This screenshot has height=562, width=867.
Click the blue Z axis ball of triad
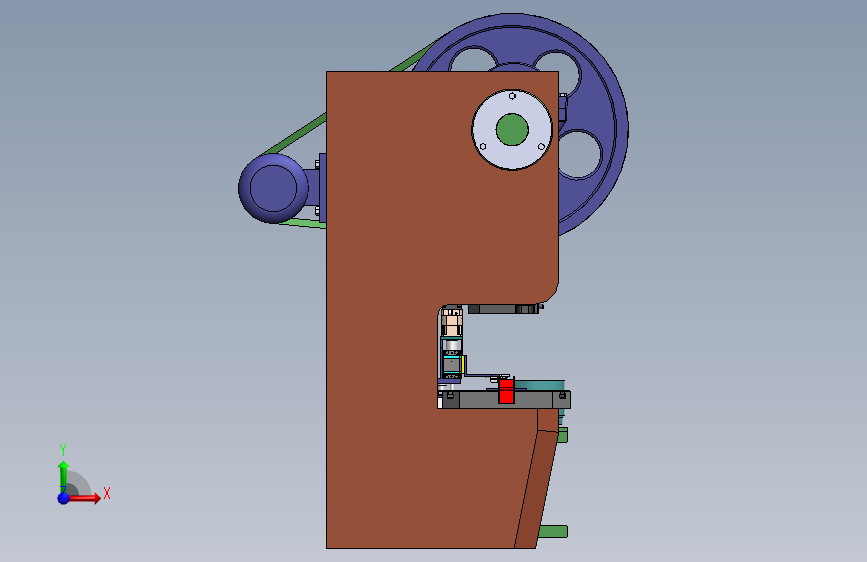coord(64,498)
